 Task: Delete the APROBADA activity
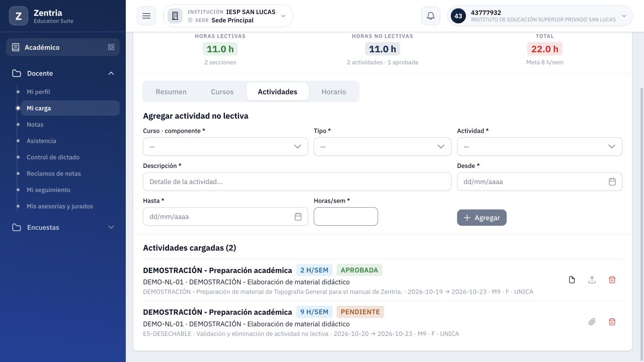(612, 280)
